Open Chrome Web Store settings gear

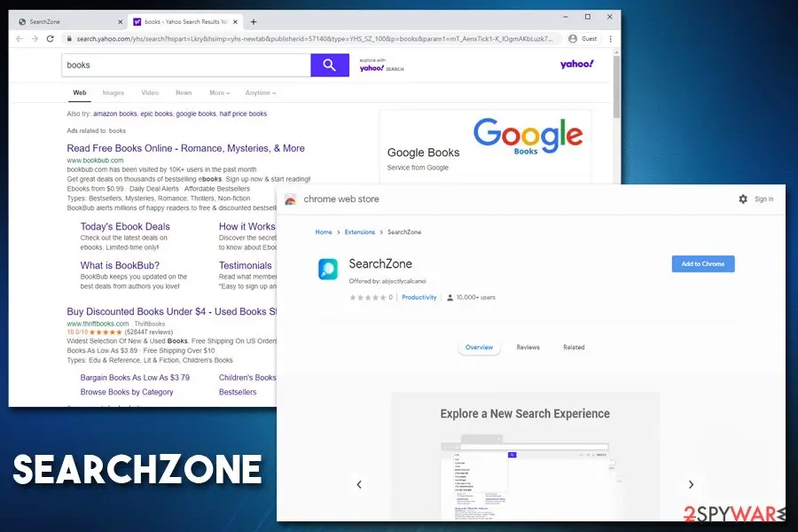[x=743, y=199]
